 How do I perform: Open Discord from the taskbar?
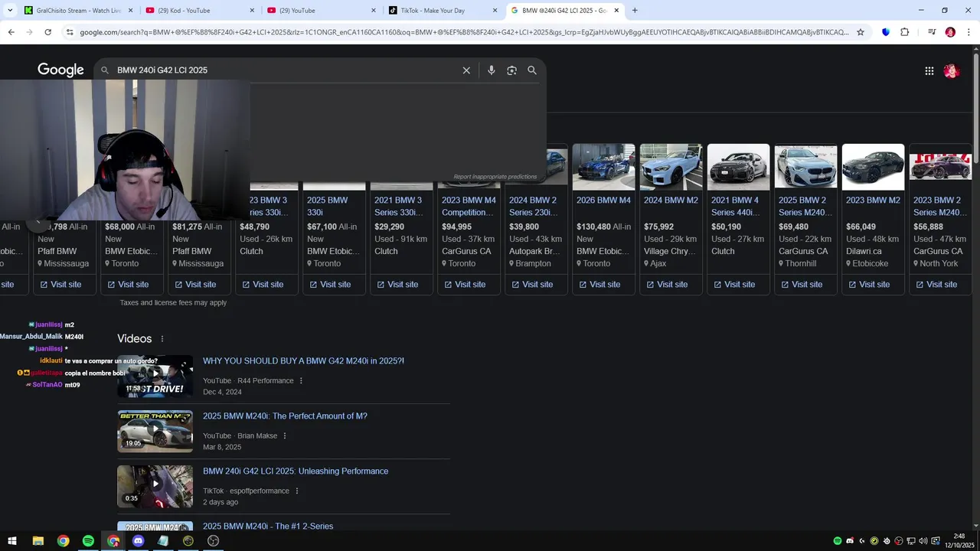[x=139, y=541]
